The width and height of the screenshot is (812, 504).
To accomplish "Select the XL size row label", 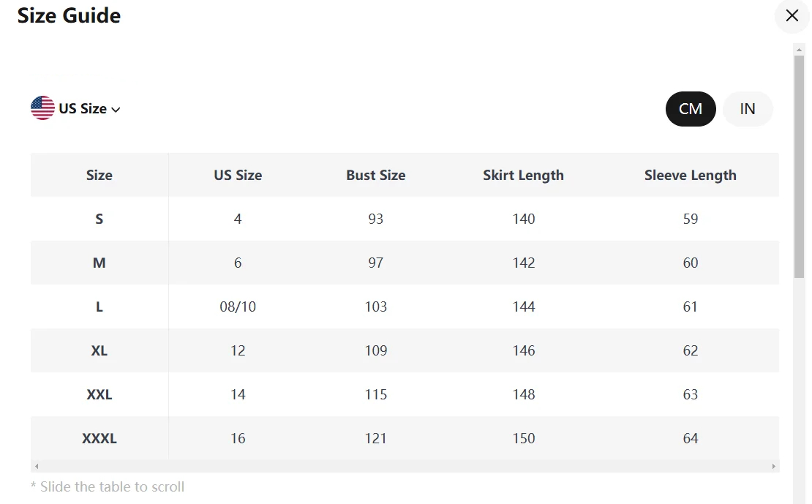I will tap(99, 350).
